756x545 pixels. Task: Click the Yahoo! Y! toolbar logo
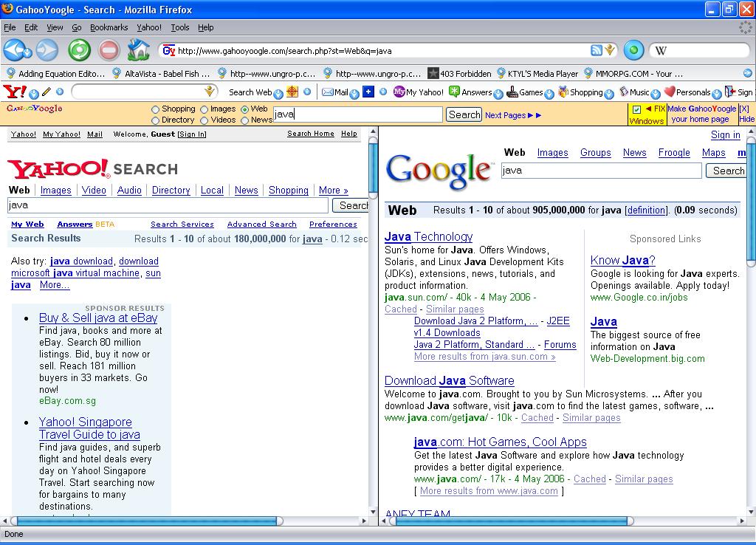point(15,92)
